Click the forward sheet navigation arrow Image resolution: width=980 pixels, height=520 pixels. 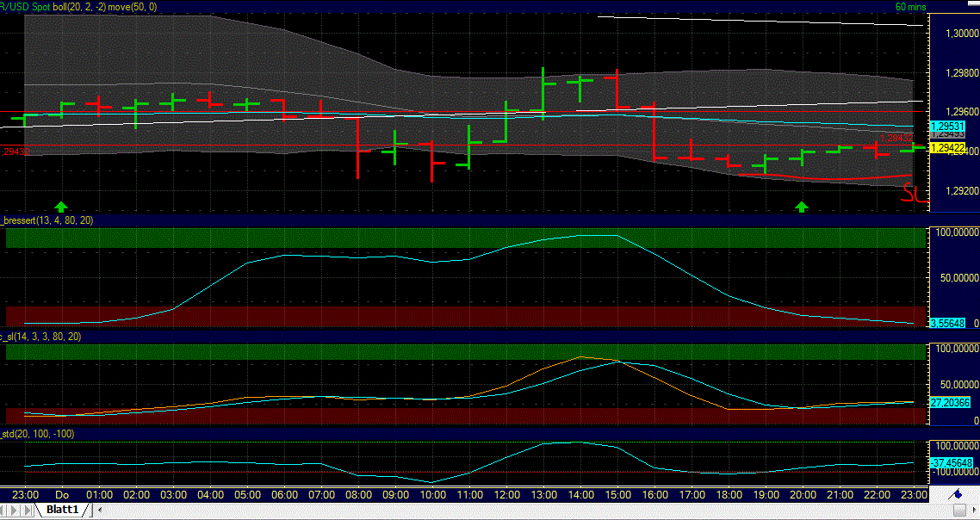point(12,509)
